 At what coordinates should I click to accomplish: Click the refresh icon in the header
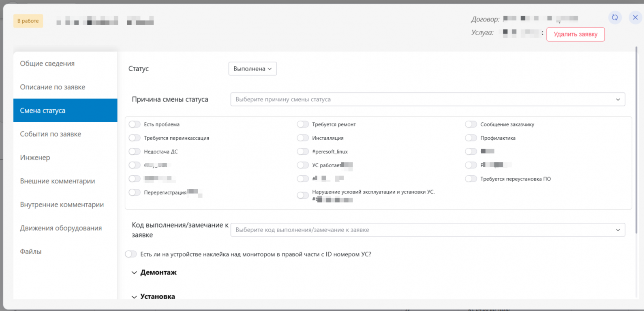coord(615,17)
